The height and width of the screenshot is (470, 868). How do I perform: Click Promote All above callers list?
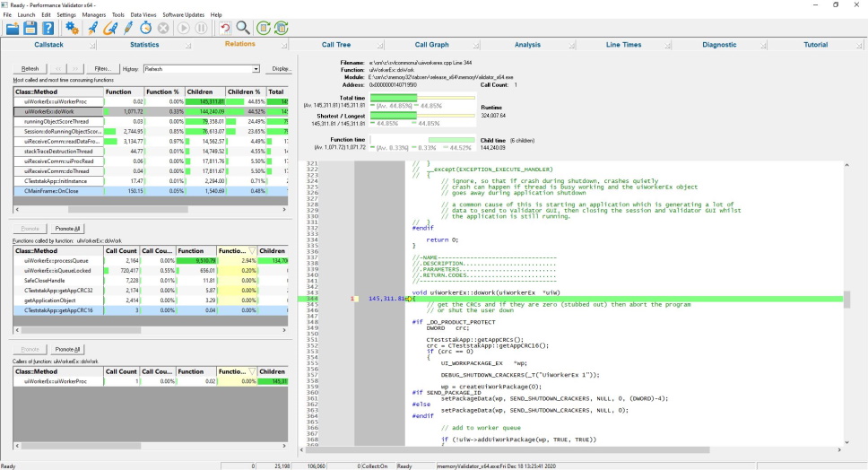pos(67,349)
